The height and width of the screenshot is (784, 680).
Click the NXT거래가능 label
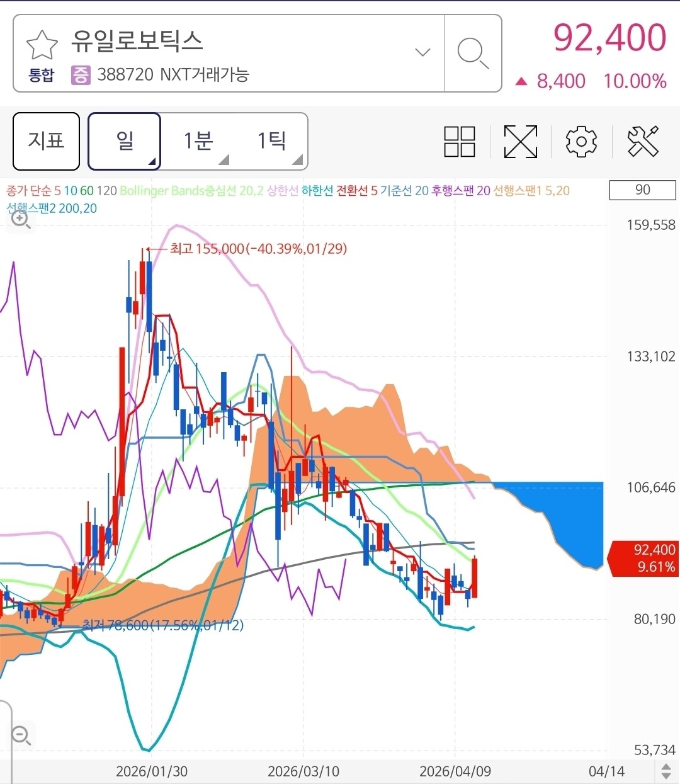point(205,75)
